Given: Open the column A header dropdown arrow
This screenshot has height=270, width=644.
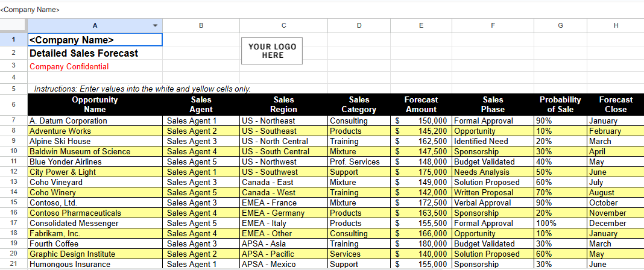Looking at the screenshot, I should (x=155, y=25).
